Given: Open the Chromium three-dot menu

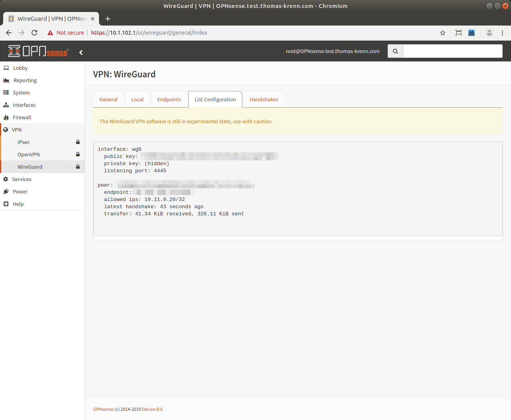Looking at the screenshot, I should click(502, 33).
